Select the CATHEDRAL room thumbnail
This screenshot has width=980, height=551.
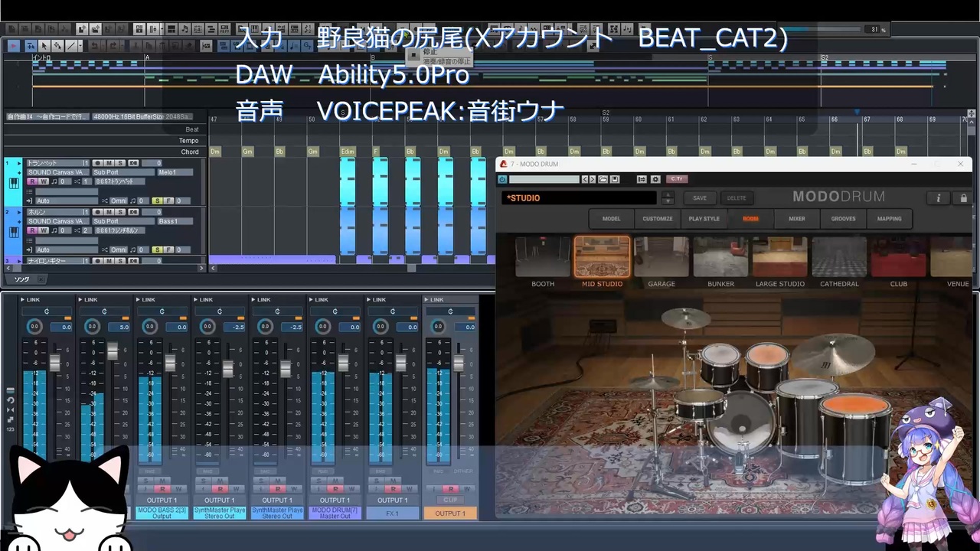tap(839, 257)
